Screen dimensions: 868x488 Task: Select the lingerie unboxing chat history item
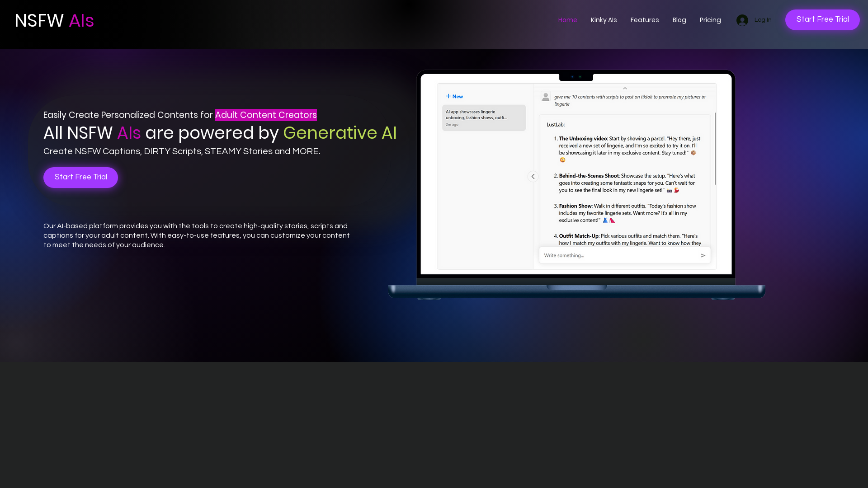(x=484, y=118)
